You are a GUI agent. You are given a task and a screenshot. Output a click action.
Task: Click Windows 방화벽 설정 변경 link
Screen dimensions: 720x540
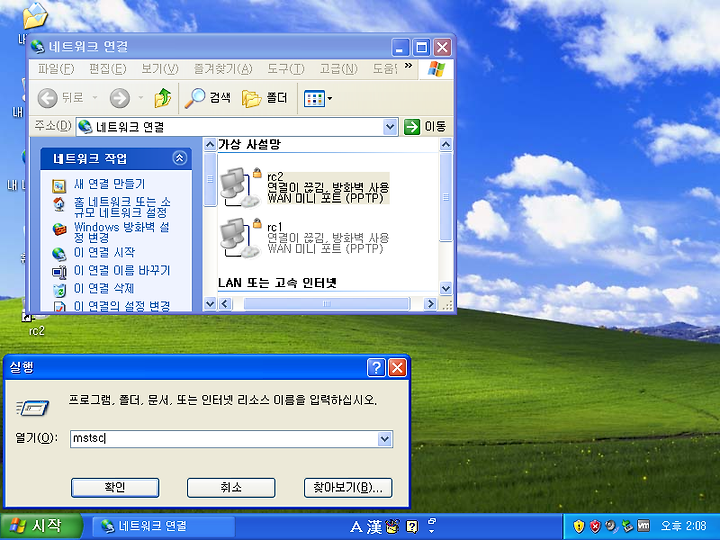121,232
